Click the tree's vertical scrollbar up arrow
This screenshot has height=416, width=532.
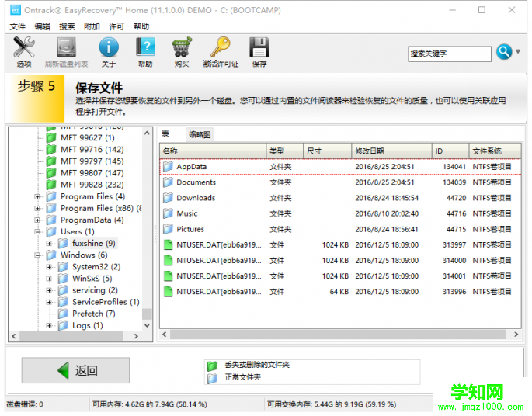[x=147, y=133]
